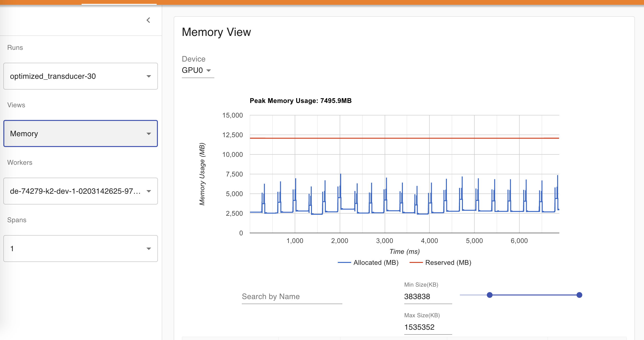Click the Peak Memory Usage chart title
This screenshot has height=340, width=644.
point(300,101)
